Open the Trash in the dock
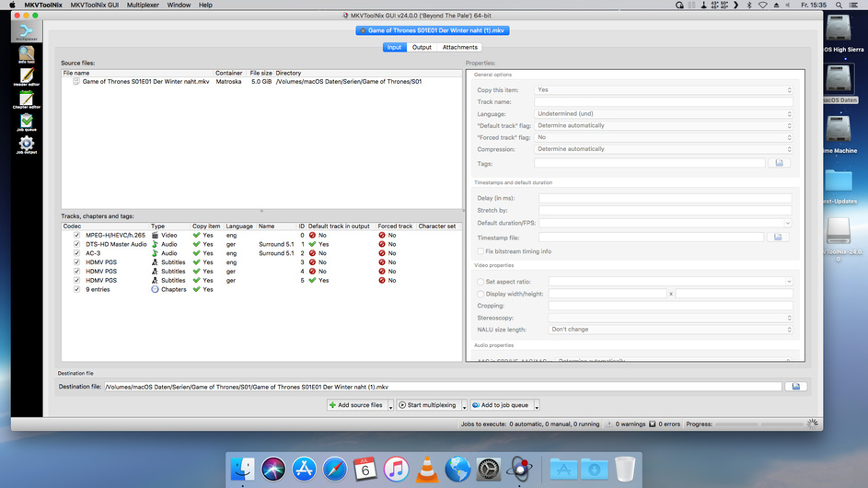 [x=625, y=470]
